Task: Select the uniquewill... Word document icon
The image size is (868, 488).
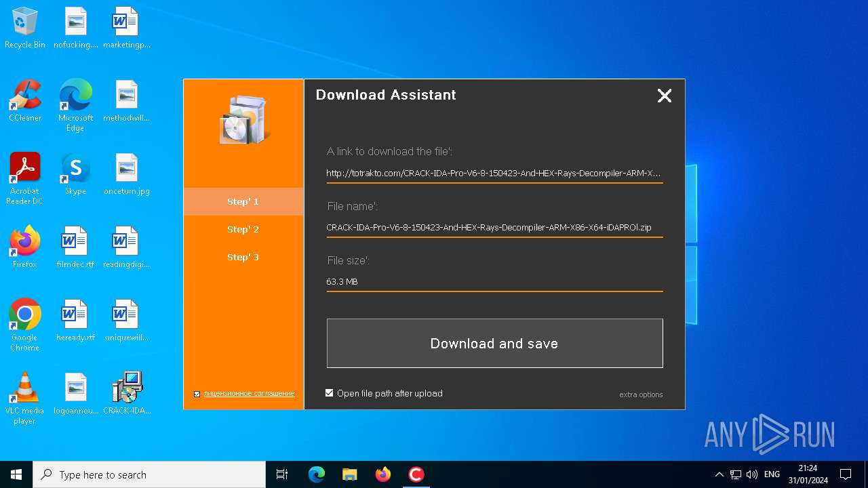Action: (x=127, y=321)
